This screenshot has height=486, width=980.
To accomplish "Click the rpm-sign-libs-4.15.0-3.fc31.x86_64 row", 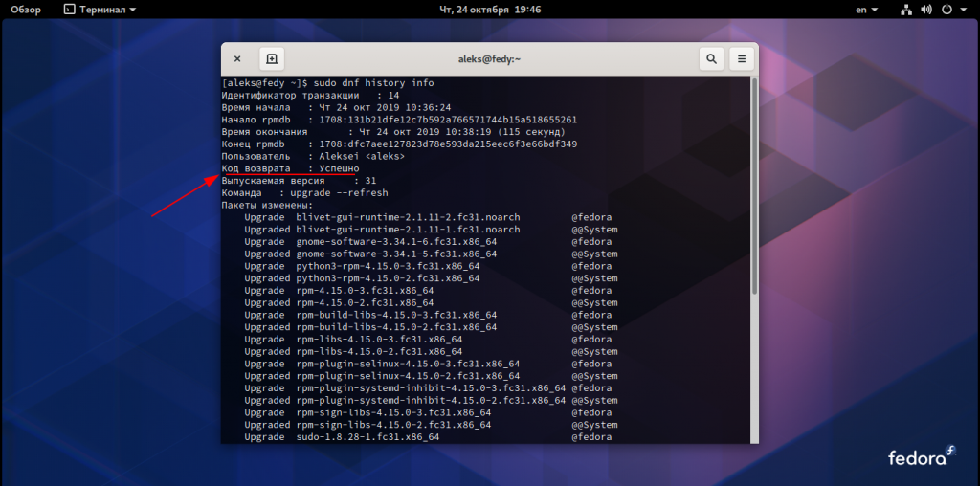I will pos(428,412).
